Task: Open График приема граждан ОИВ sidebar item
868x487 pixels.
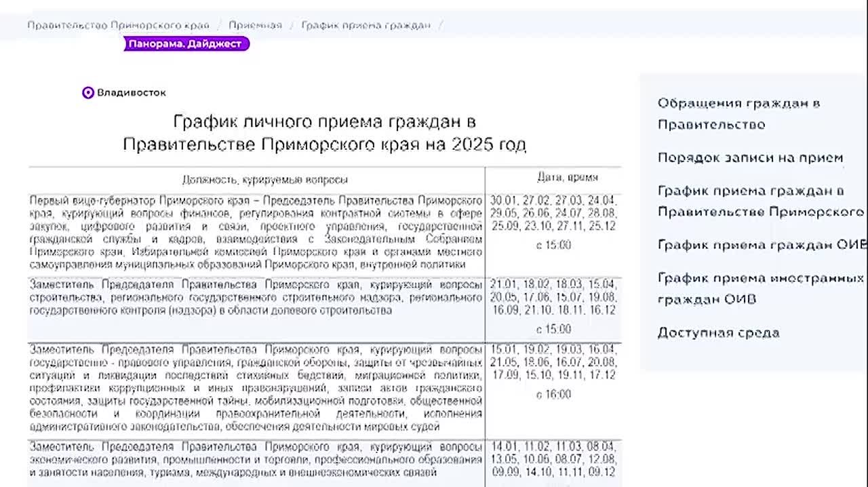Action: tap(762, 246)
